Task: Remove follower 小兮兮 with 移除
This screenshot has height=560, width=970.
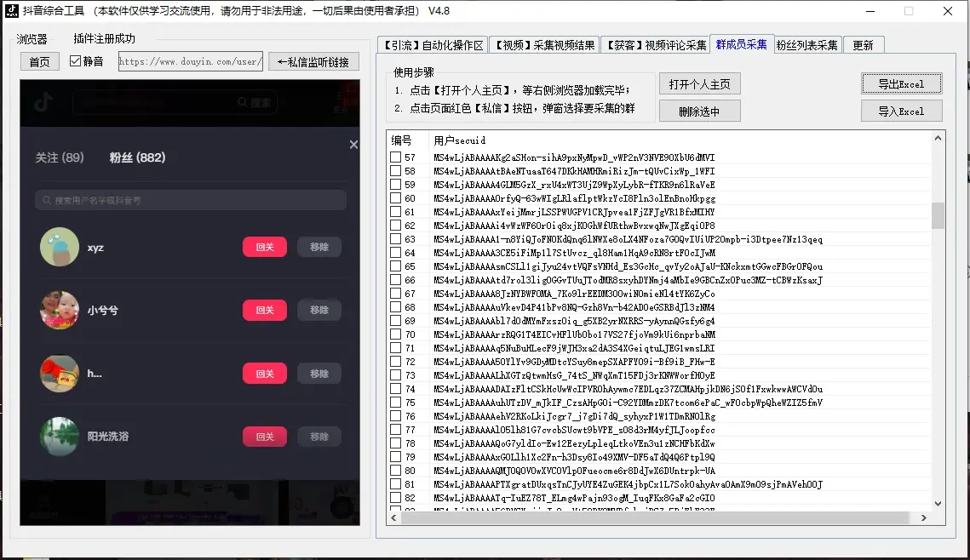Action: pyautogui.click(x=319, y=310)
